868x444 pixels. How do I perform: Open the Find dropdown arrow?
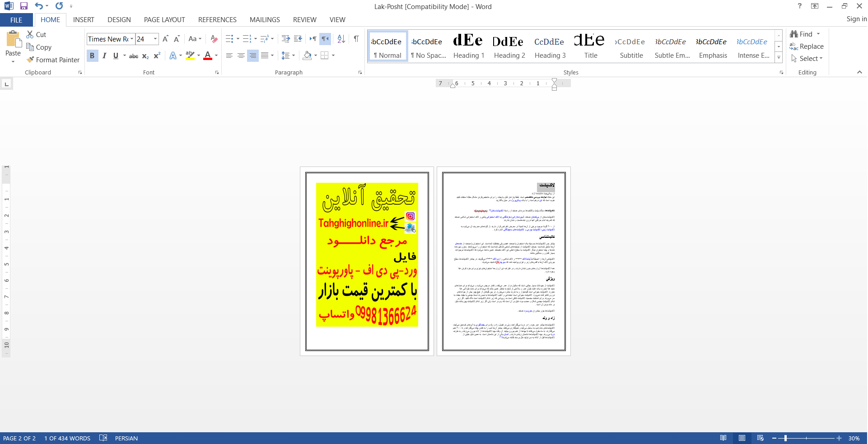click(x=818, y=34)
